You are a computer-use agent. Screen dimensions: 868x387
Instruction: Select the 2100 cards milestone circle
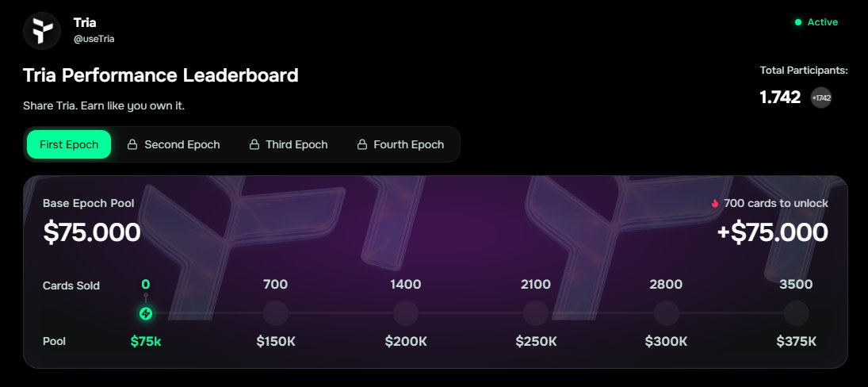tap(536, 313)
